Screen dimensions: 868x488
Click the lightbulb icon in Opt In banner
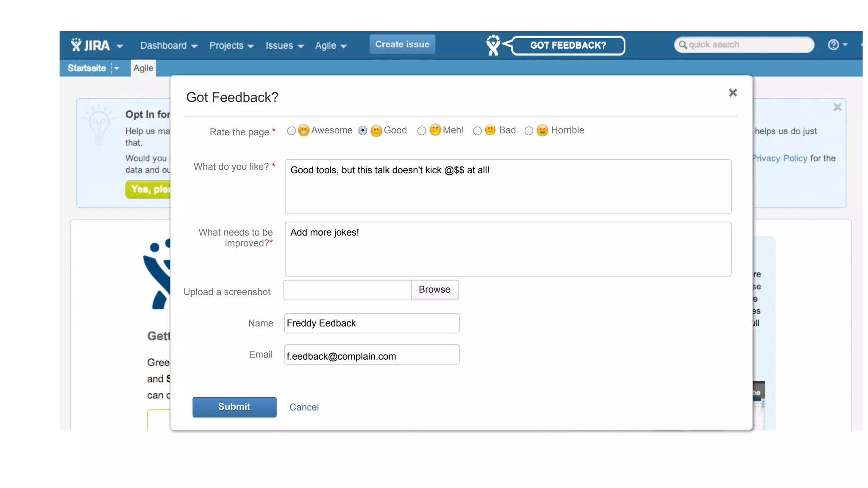tap(99, 125)
